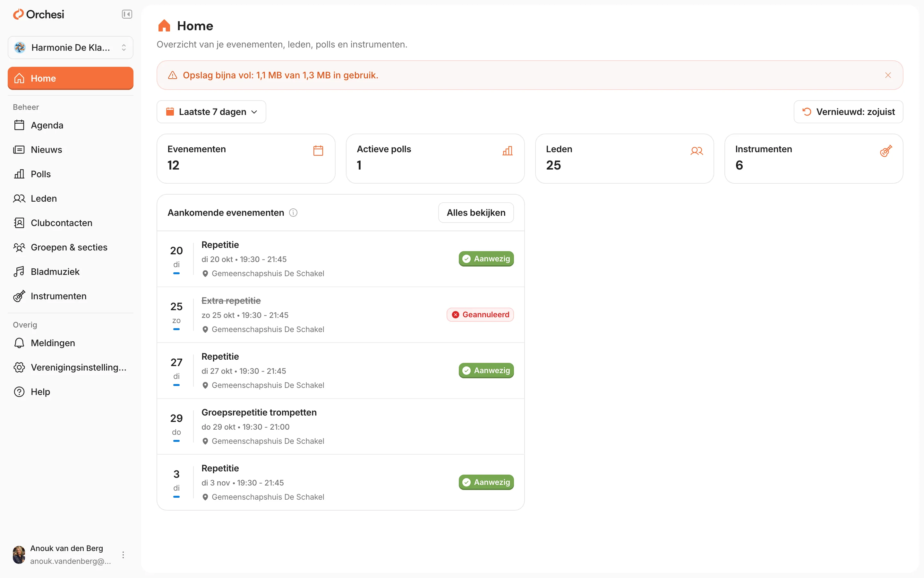Go to Home in the sidebar
The image size is (924, 578).
[71, 78]
